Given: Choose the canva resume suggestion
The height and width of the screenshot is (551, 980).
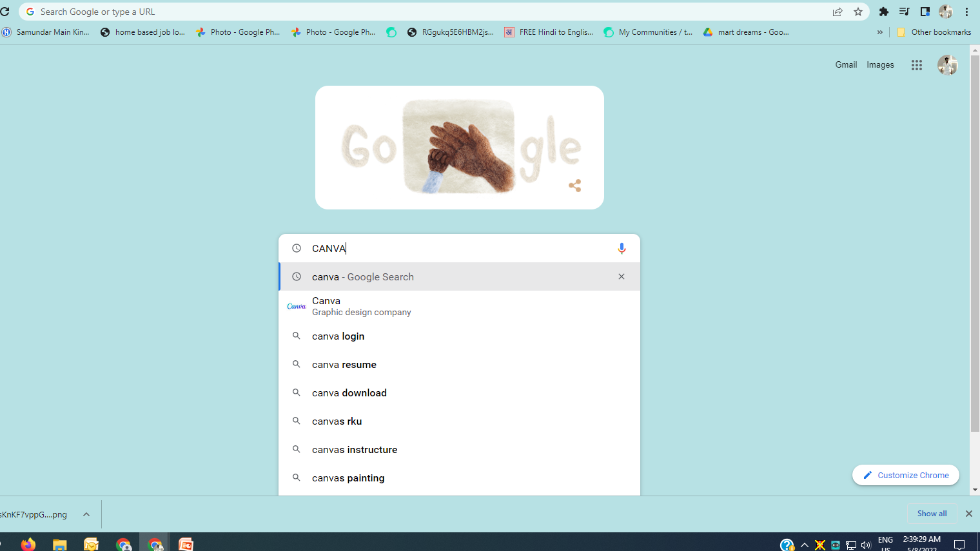Looking at the screenshot, I should tap(459, 364).
